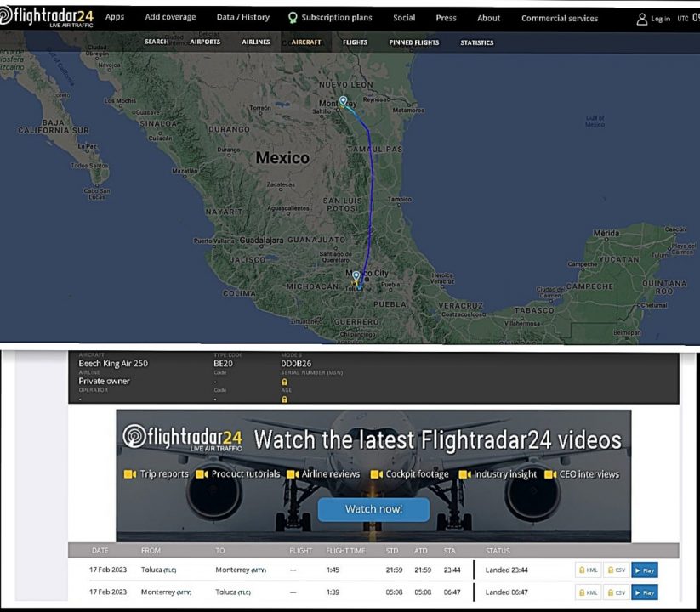Open Subscription plans page
700x612 pixels.
tap(337, 17)
